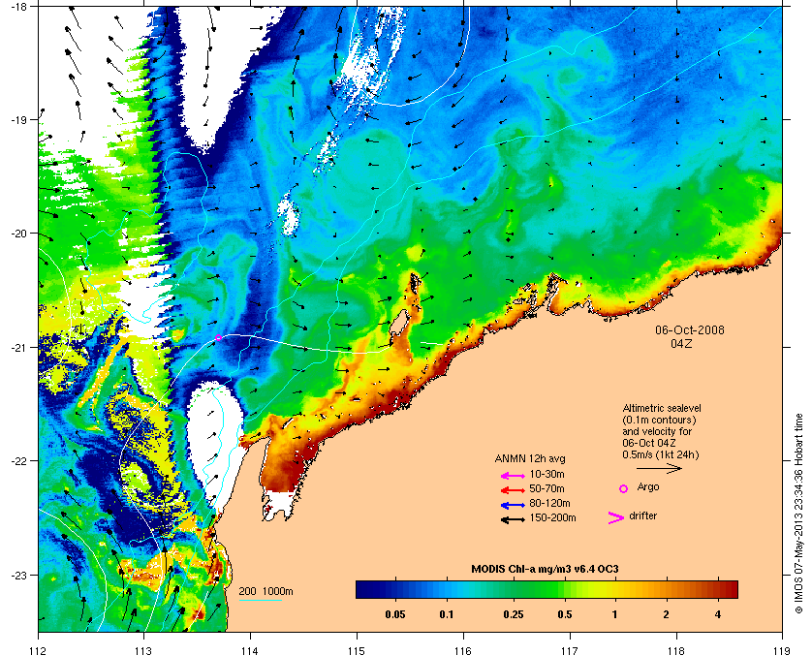Click longitude axis label '118'
This screenshot has height=656, width=812.
tap(676, 651)
